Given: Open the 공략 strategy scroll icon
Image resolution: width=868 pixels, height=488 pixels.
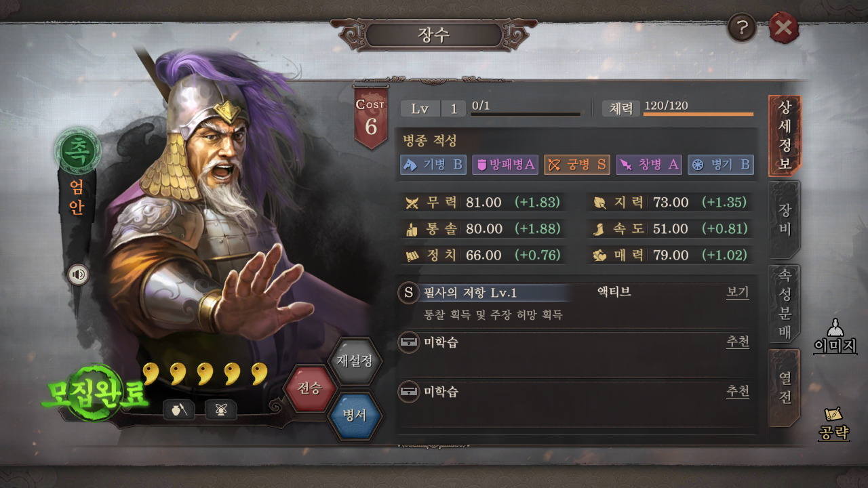Looking at the screenshot, I should 834,424.
